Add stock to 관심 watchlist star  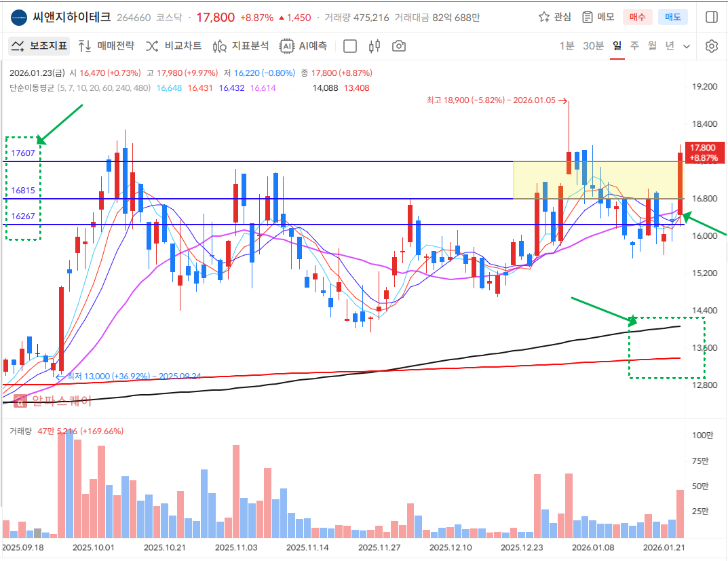[554, 17]
